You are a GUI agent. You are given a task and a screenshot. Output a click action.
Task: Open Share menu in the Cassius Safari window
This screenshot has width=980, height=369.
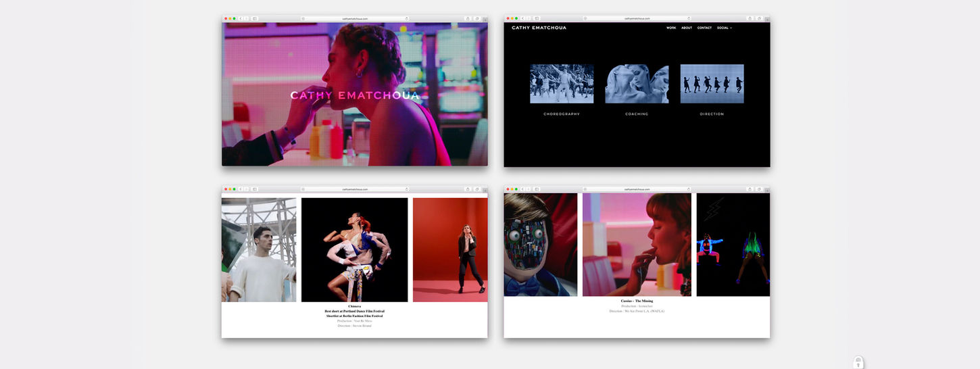[750, 189]
